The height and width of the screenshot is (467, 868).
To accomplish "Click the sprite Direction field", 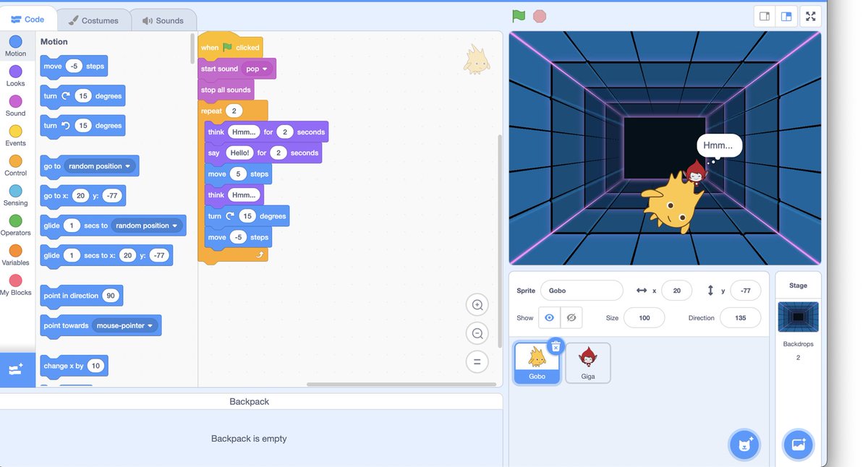I will point(740,318).
